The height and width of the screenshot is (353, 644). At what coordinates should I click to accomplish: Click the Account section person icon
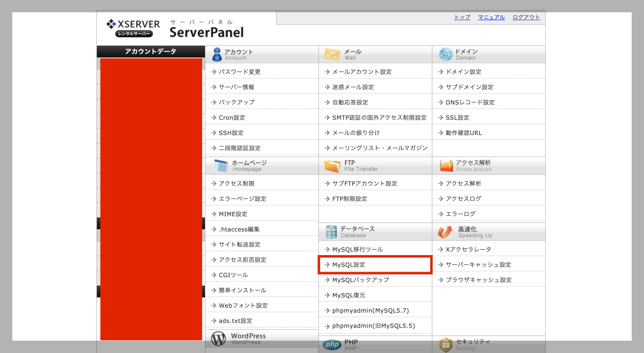coord(217,54)
